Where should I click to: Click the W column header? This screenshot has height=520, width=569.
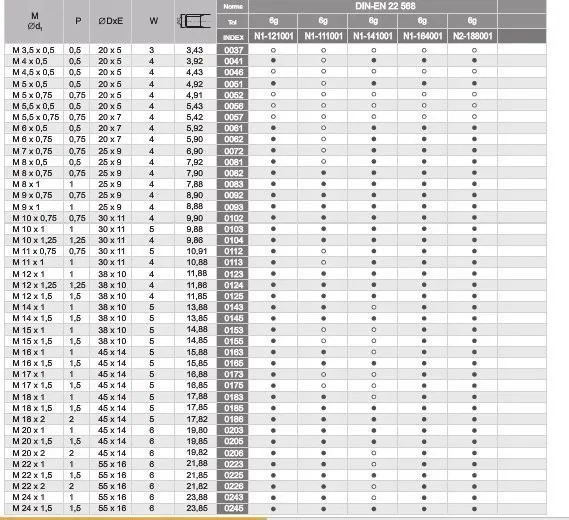pos(153,21)
